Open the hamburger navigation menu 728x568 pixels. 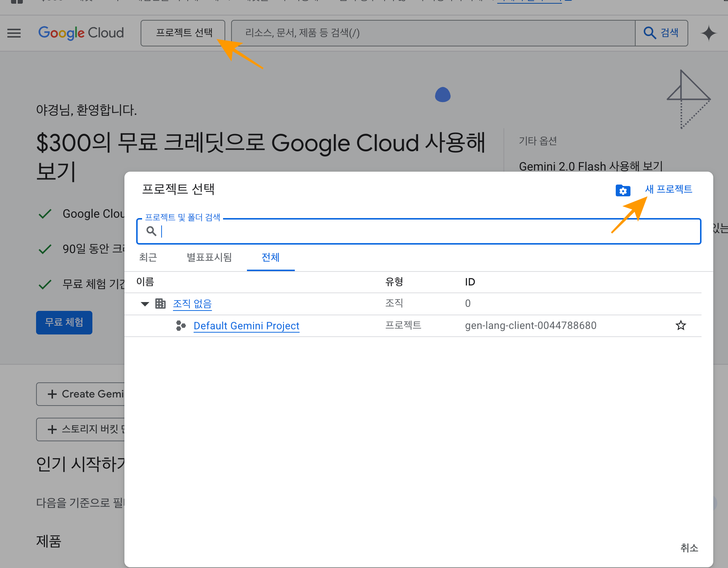(x=14, y=33)
